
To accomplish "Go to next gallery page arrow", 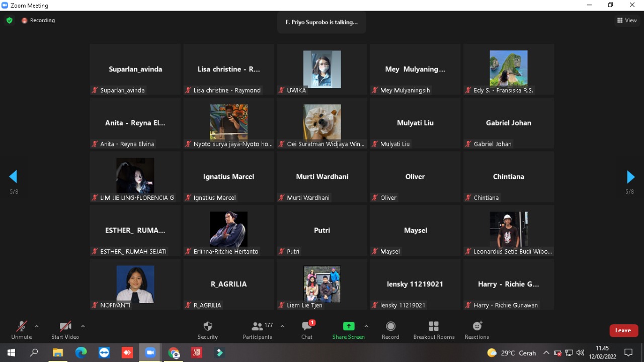I will point(630,177).
